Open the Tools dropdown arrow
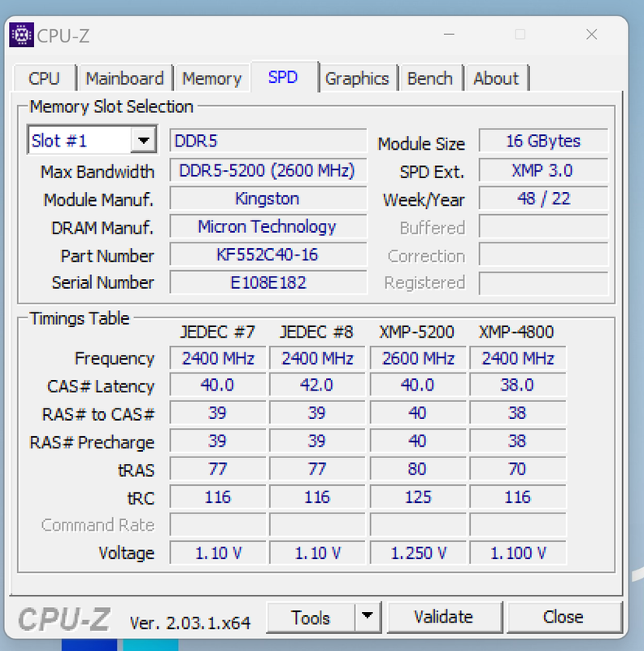Screen dimensions: 644x651 click(368, 617)
